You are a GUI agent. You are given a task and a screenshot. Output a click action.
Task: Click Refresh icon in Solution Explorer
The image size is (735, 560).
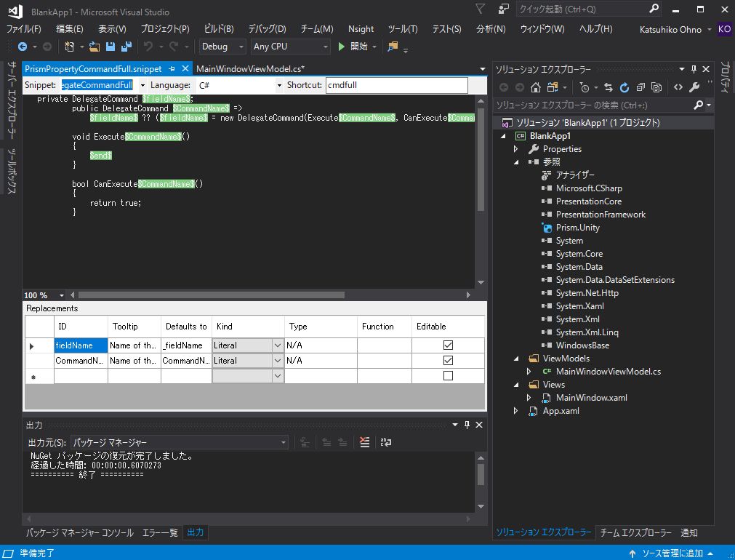(624, 87)
